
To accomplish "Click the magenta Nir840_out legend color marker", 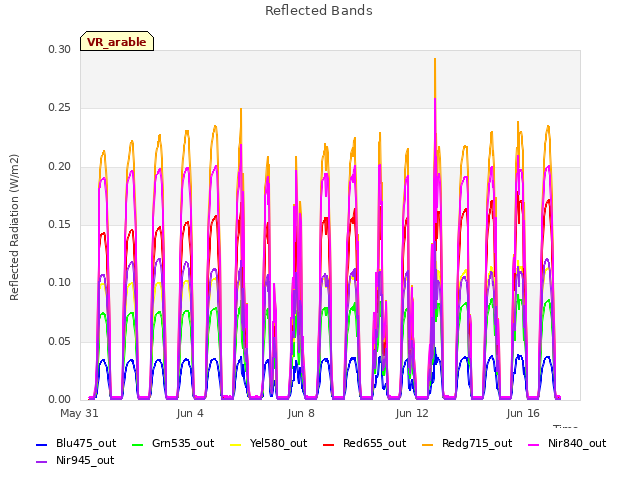I will [534, 445].
